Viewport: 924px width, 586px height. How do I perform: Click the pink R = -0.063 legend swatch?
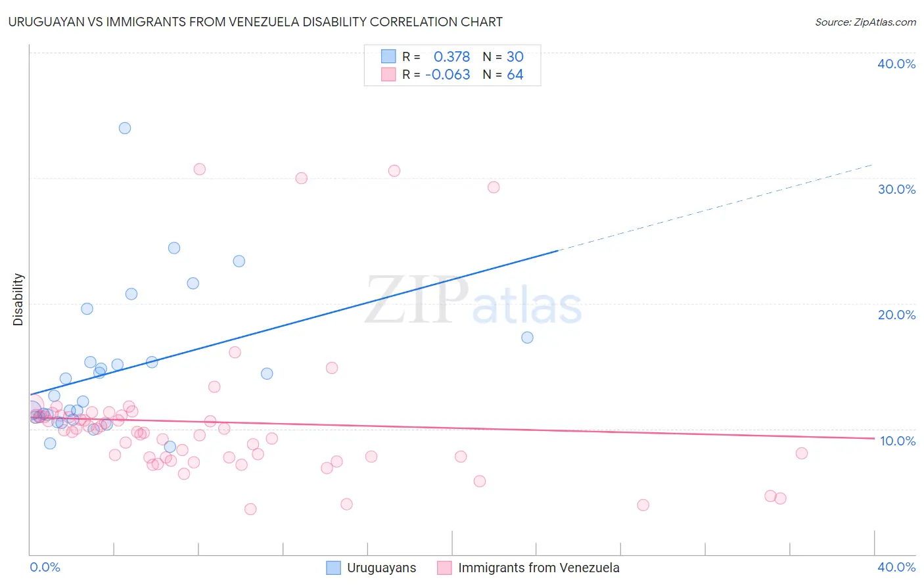pos(388,74)
